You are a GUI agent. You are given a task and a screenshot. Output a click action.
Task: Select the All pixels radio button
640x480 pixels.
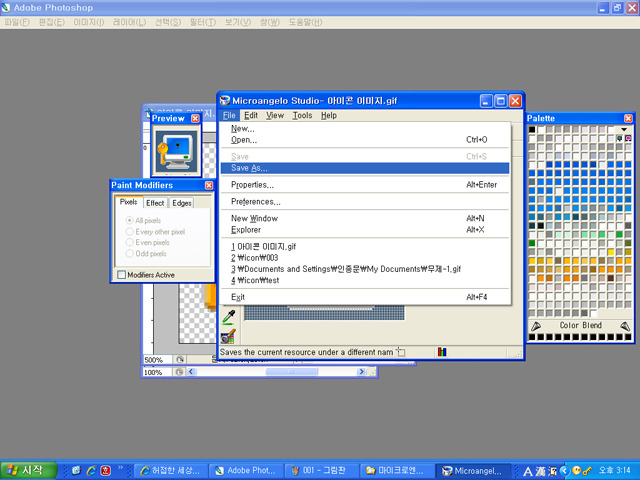coord(129,220)
